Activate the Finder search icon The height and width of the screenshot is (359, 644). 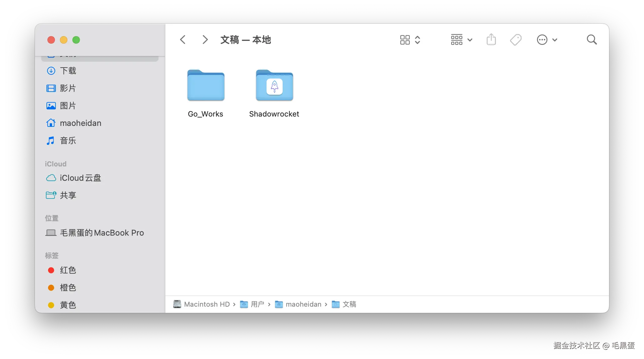592,40
